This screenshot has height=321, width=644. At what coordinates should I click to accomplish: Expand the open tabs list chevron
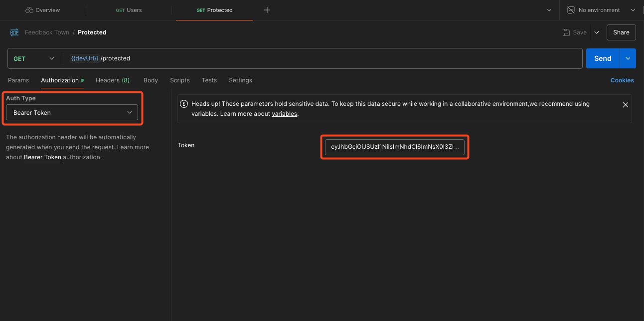point(549,10)
